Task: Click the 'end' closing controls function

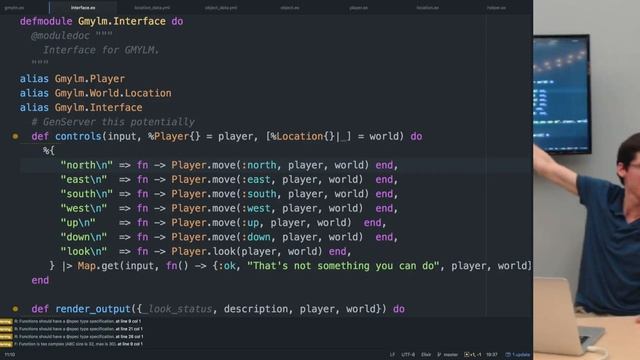Action: click(x=40, y=280)
